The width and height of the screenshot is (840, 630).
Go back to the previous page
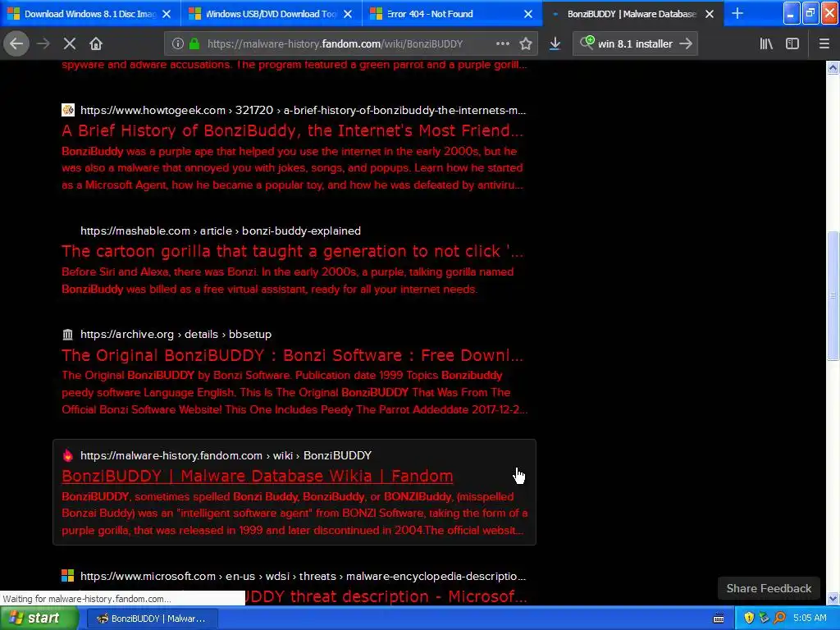(x=16, y=43)
